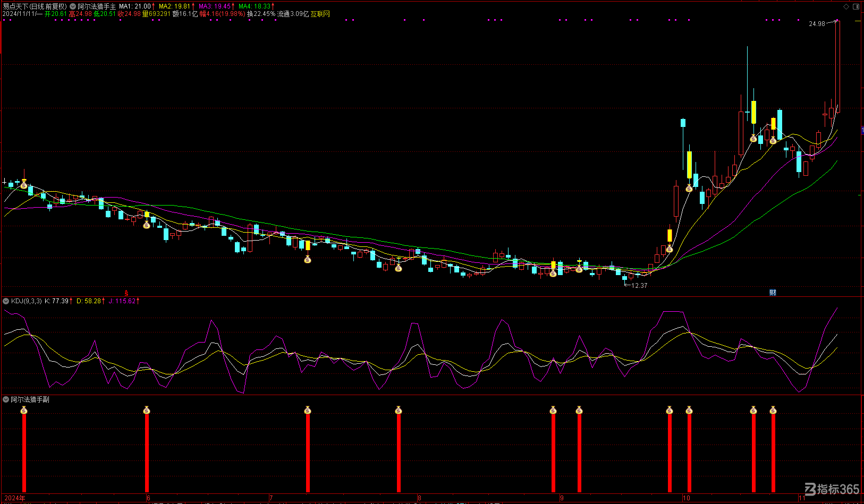The image size is (864, 504).
Task: Click the date text 2024/11/11/一
Action: click(x=22, y=14)
